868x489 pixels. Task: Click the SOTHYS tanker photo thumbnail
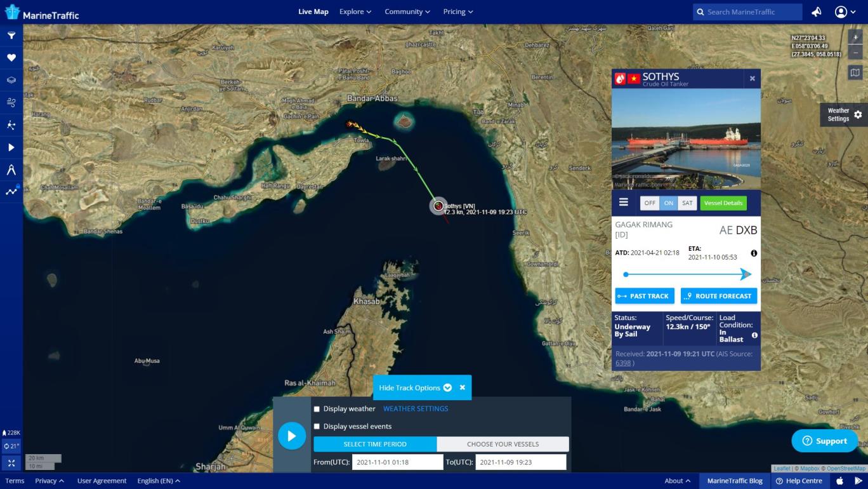[686, 138]
